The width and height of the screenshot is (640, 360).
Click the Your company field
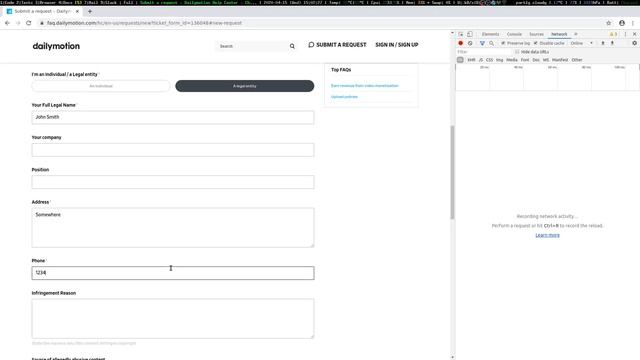(x=173, y=150)
